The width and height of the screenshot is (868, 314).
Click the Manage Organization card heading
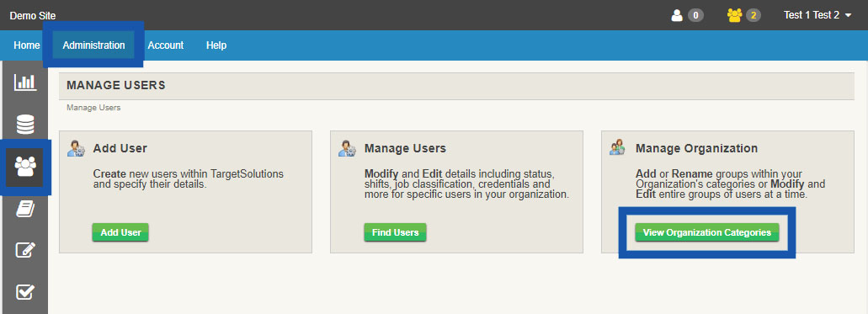coord(696,148)
